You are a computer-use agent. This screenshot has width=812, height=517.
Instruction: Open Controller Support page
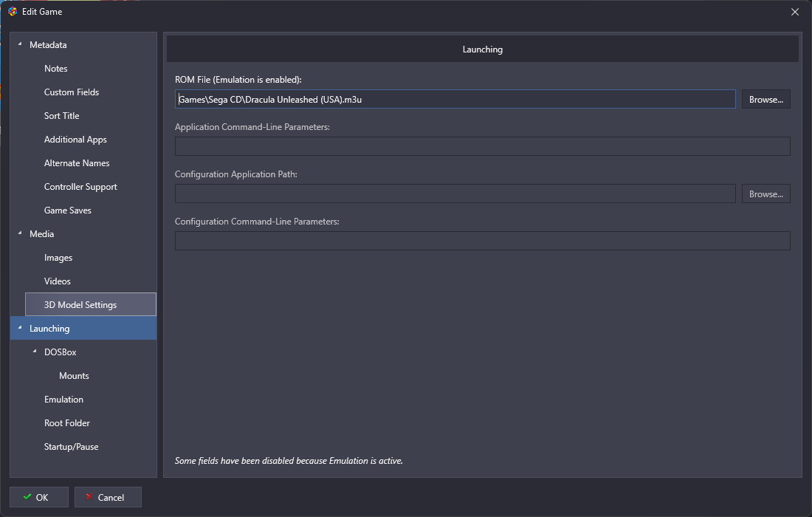tap(80, 187)
